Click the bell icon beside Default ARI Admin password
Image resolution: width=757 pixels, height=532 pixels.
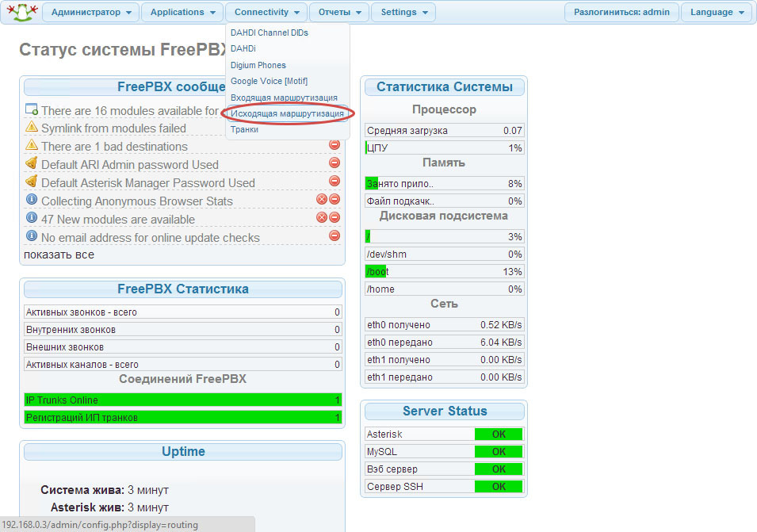32,163
